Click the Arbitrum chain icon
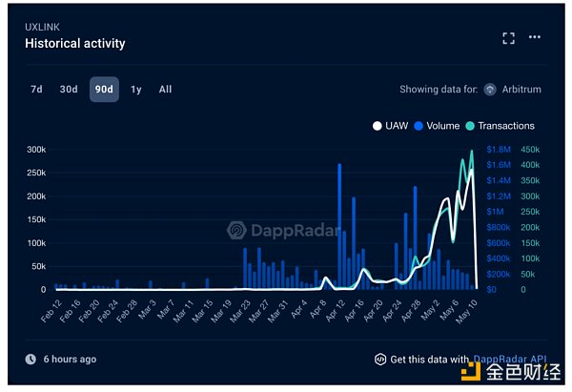 (x=491, y=90)
